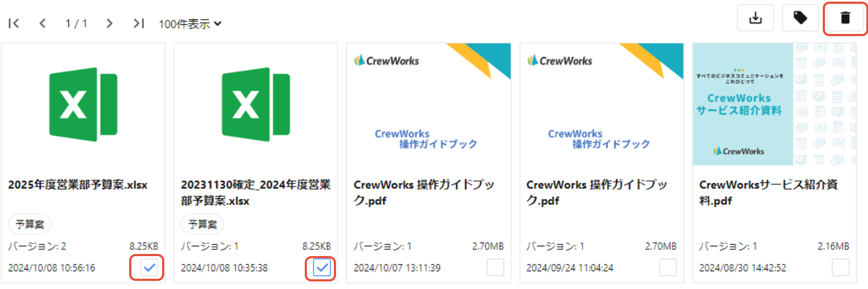Click the trash delete icon button

click(845, 18)
